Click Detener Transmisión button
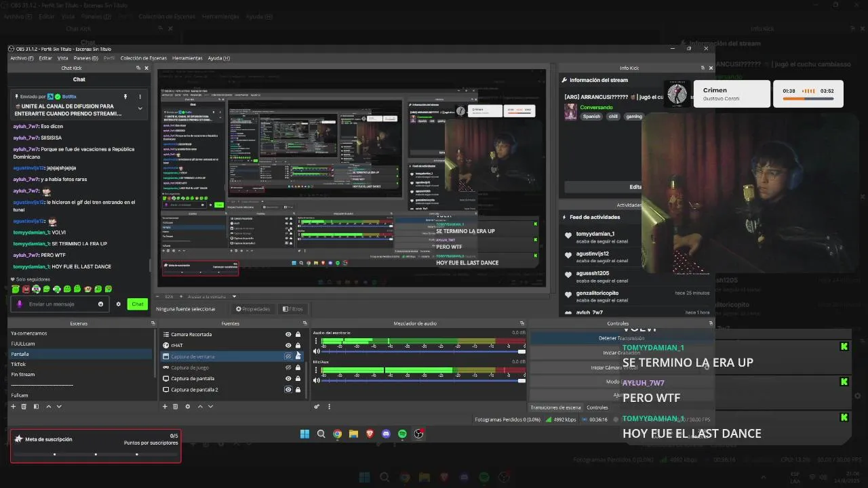This screenshot has width=868, height=488. [x=621, y=338]
